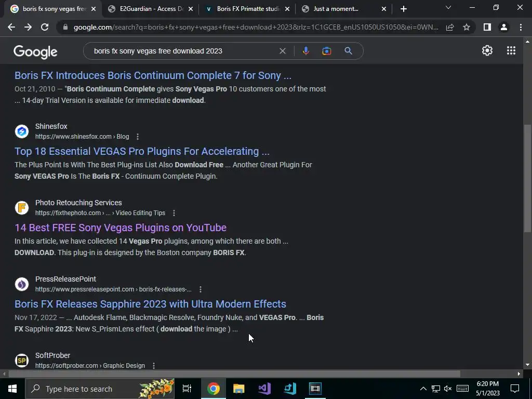
Task: Share this page via the share icon
Action: tap(450, 27)
